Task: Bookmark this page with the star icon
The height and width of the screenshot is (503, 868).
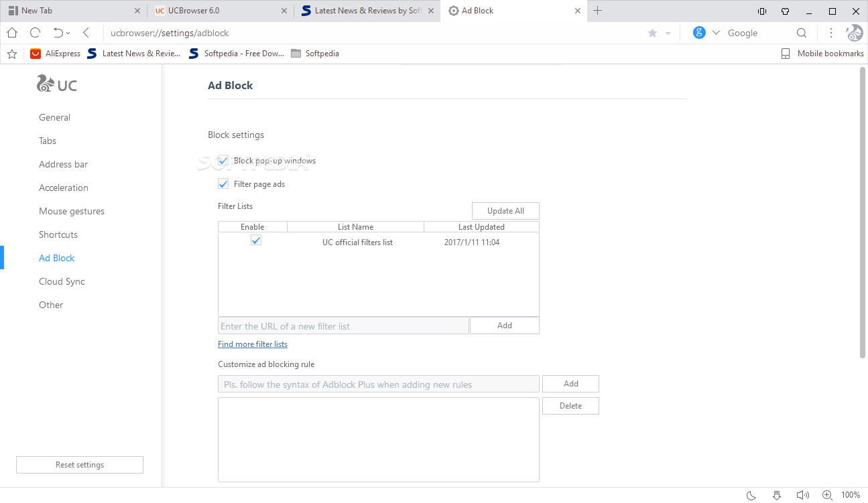Action: 652,33
